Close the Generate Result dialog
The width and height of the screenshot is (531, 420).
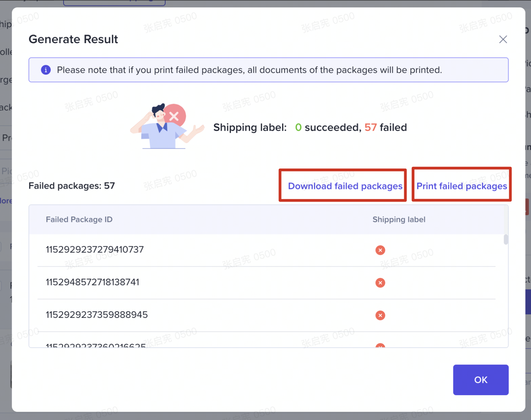[x=503, y=39]
